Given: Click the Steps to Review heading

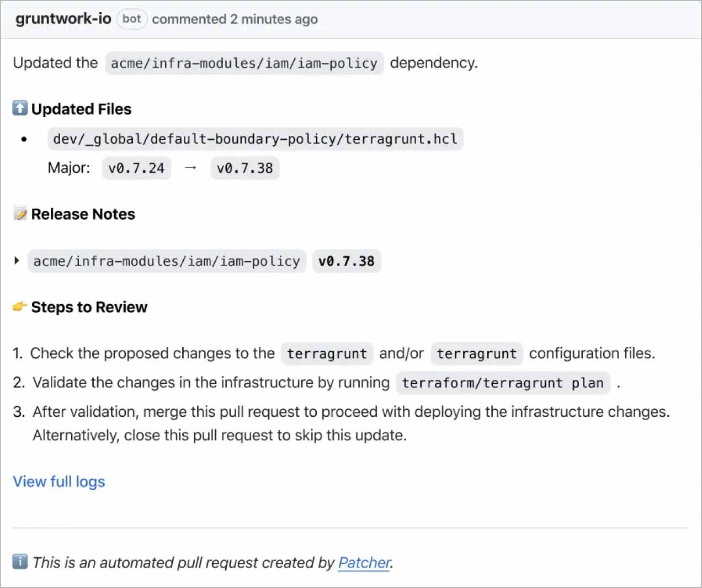Looking at the screenshot, I should coord(89,307).
